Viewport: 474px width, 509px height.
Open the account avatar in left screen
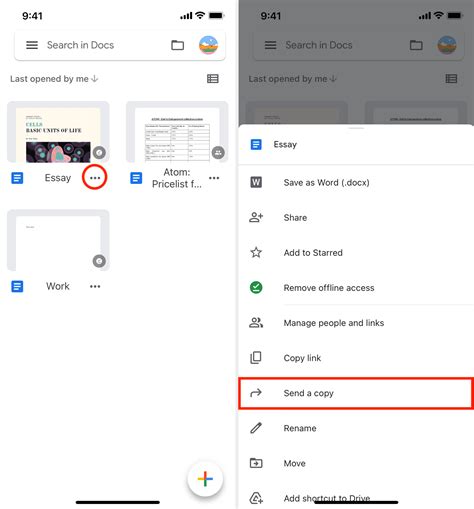point(208,45)
